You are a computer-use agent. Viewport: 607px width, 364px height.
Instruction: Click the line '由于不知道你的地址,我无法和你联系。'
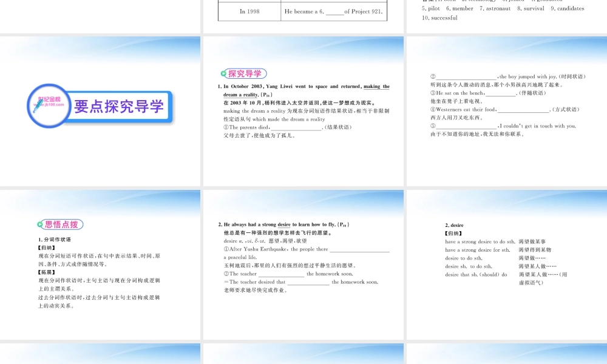click(x=478, y=134)
